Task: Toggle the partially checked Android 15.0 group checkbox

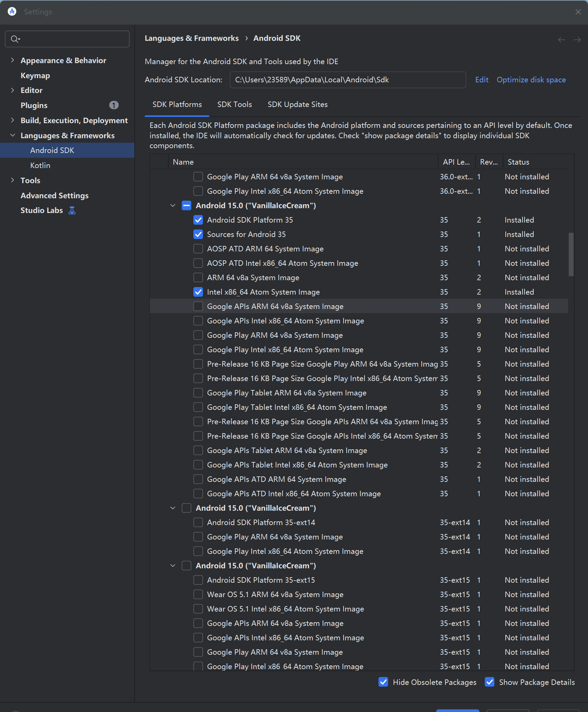Action: pos(187,206)
